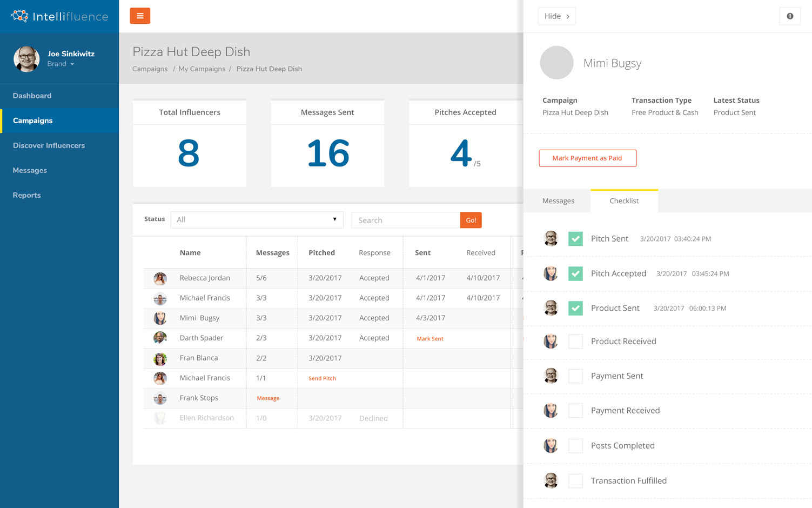Click the Pitches Accepted count 4
This screenshot has height=508, width=812.
(x=461, y=153)
